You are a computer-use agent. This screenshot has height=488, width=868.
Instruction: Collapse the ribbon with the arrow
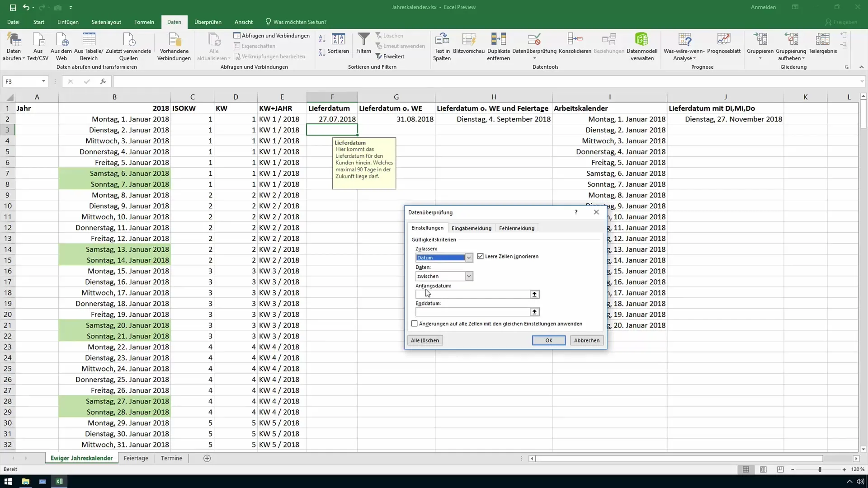pyautogui.click(x=862, y=67)
